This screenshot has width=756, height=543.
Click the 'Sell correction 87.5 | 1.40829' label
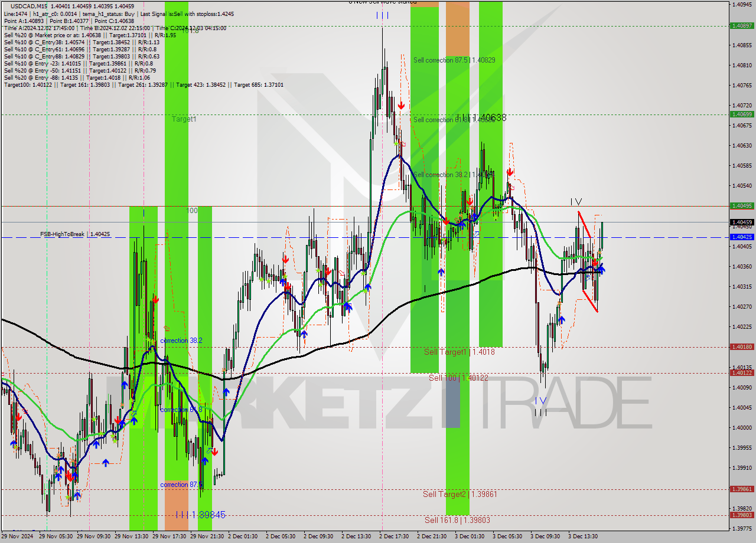(454, 60)
